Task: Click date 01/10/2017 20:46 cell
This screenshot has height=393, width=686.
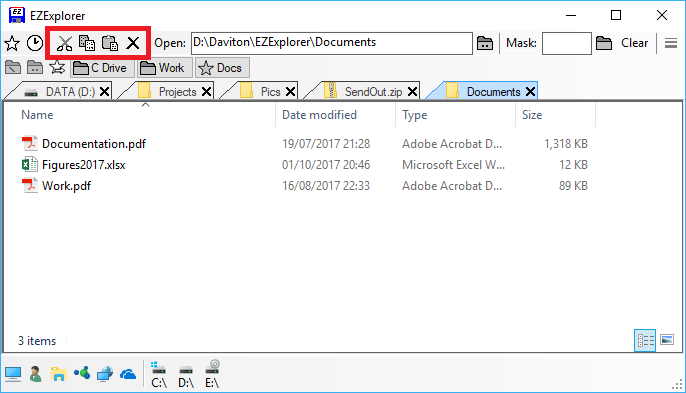Action: pos(326,165)
